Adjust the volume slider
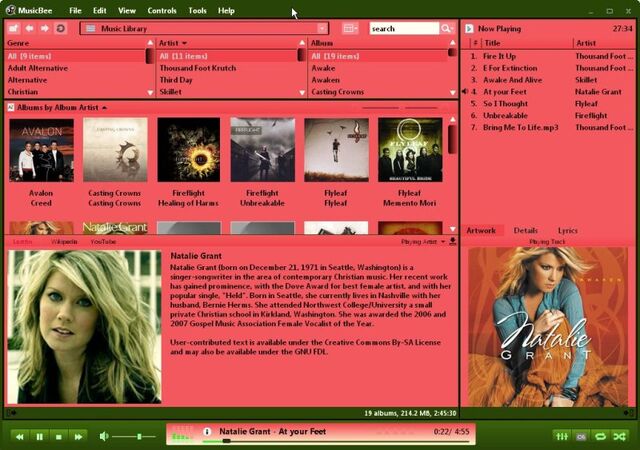The height and width of the screenshot is (450, 640). point(134,437)
